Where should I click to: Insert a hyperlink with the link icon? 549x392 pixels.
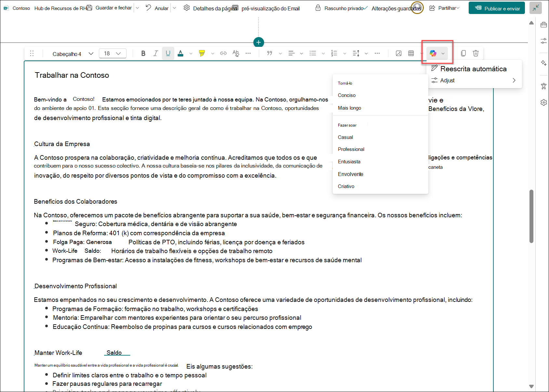223,53
